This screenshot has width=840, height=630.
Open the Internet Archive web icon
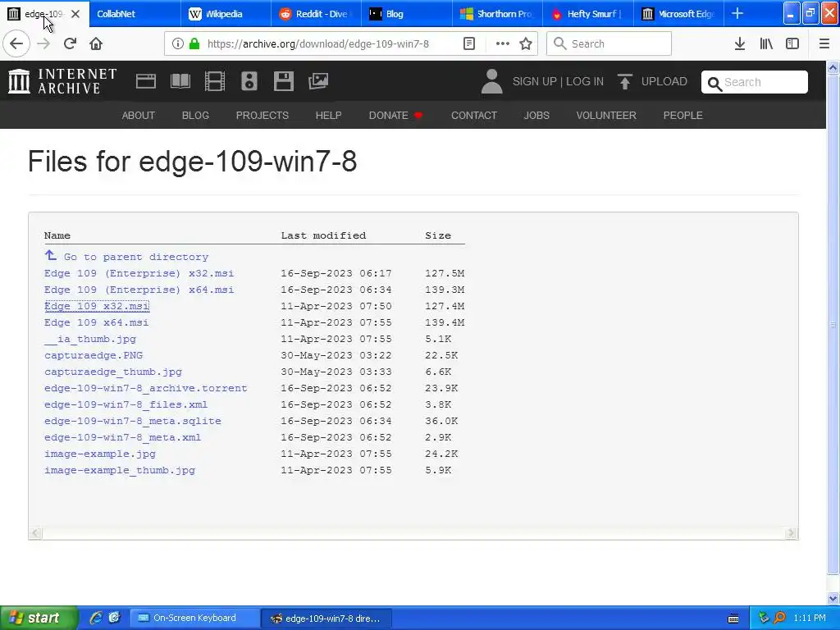pos(146,81)
